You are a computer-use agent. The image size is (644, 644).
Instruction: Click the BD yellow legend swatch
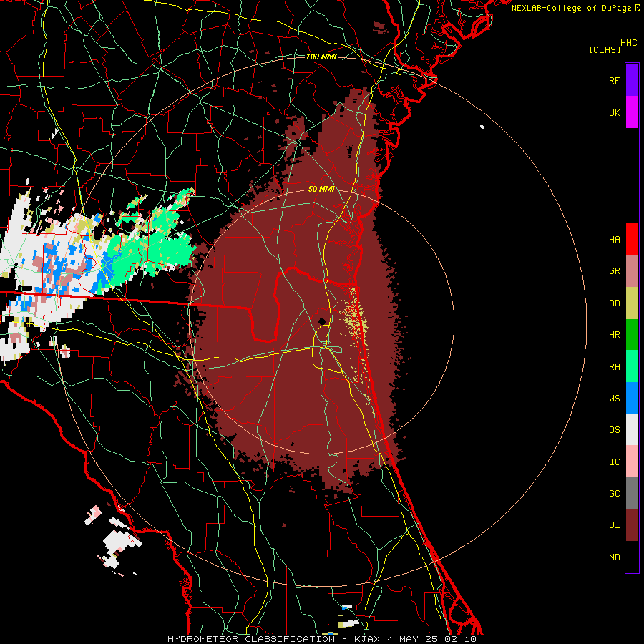click(x=632, y=303)
